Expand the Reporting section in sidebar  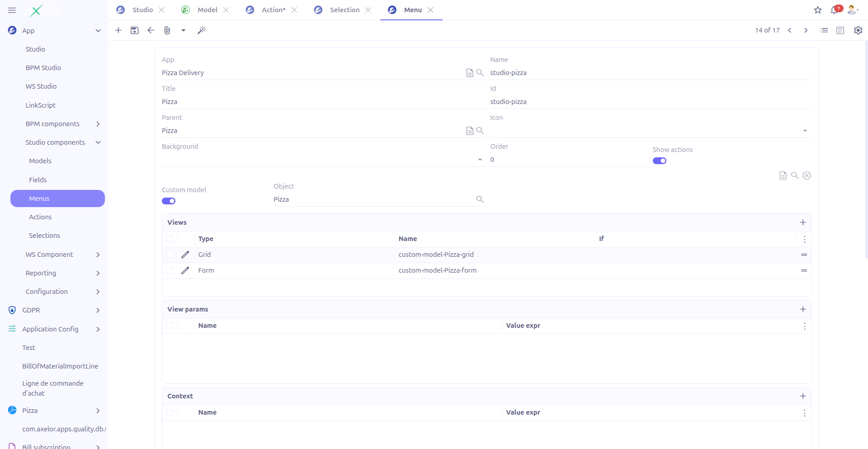pos(98,273)
